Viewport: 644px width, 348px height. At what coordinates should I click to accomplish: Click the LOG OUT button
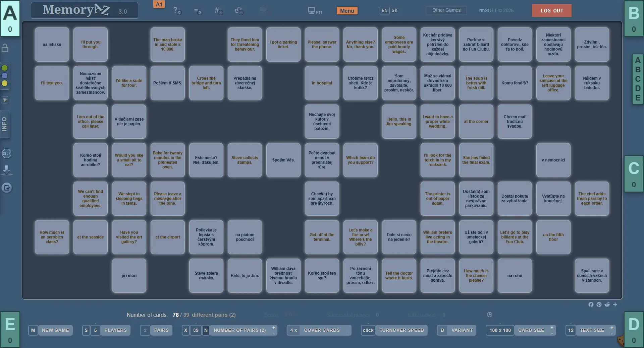click(x=551, y=11)
